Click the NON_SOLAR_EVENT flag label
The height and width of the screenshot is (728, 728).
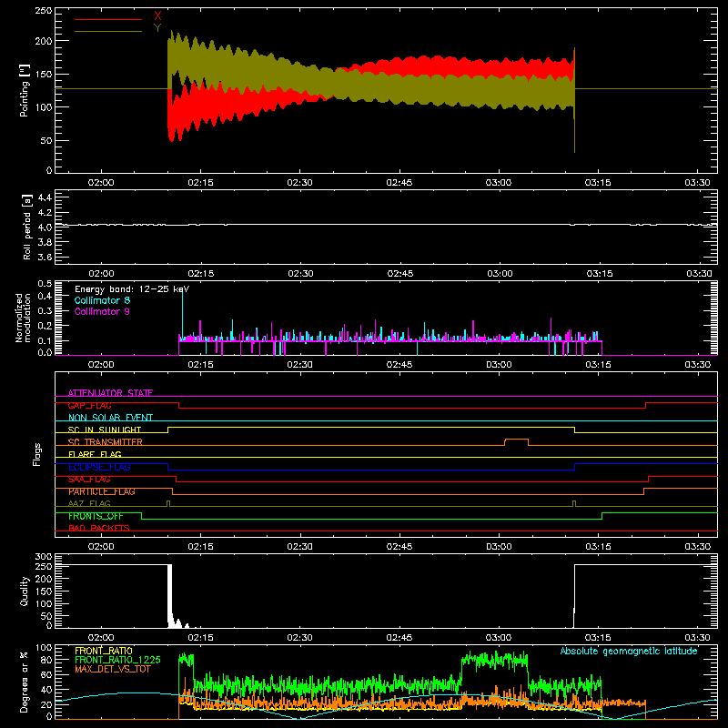[110, 418]
